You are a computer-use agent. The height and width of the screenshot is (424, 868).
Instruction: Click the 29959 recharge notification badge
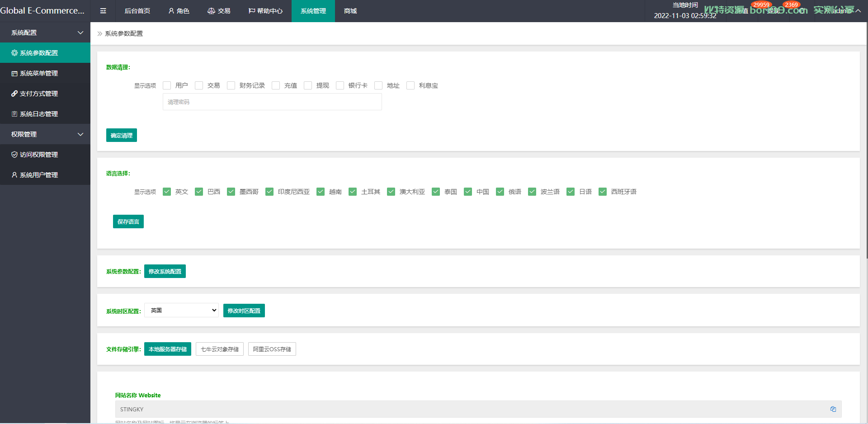coord(761,5)
